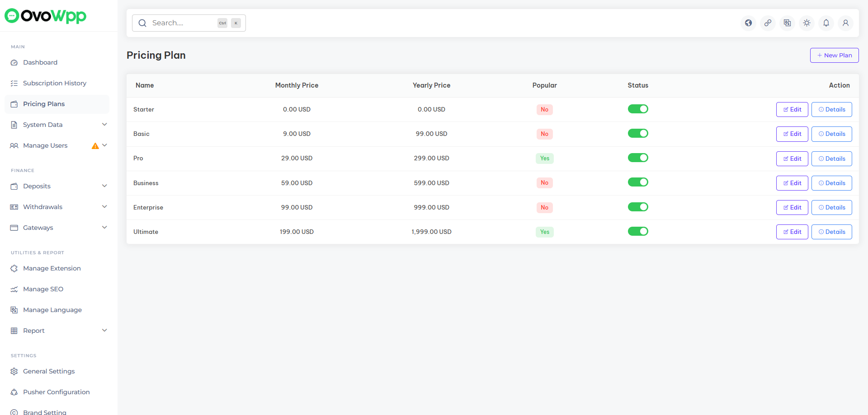The image size is (868, 415).
Task: Click the Manage Users warning triangle icon
Action: coord(95,146)
